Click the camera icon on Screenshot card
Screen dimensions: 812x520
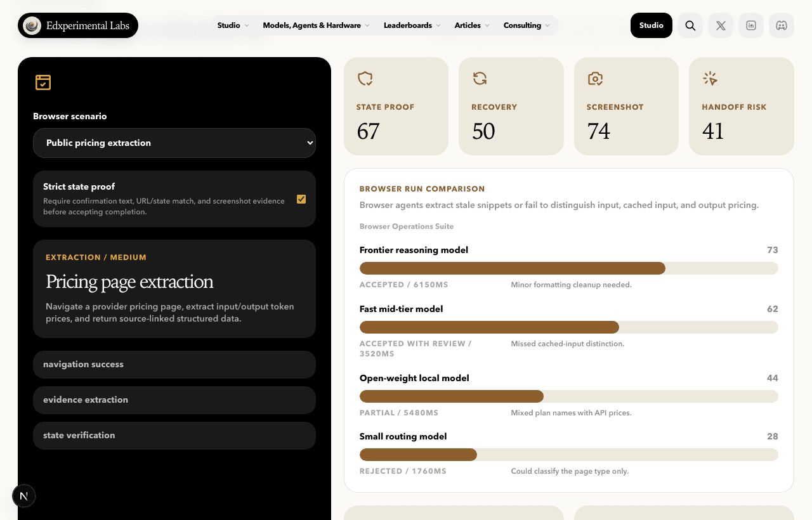(595, 79)
